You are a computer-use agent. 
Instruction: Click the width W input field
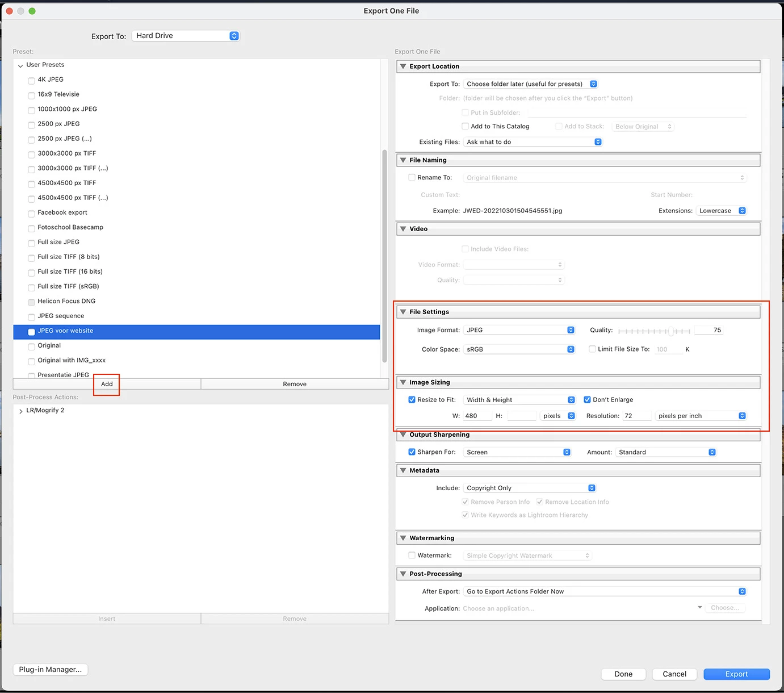pyautogui.click(x=477, y=416)
